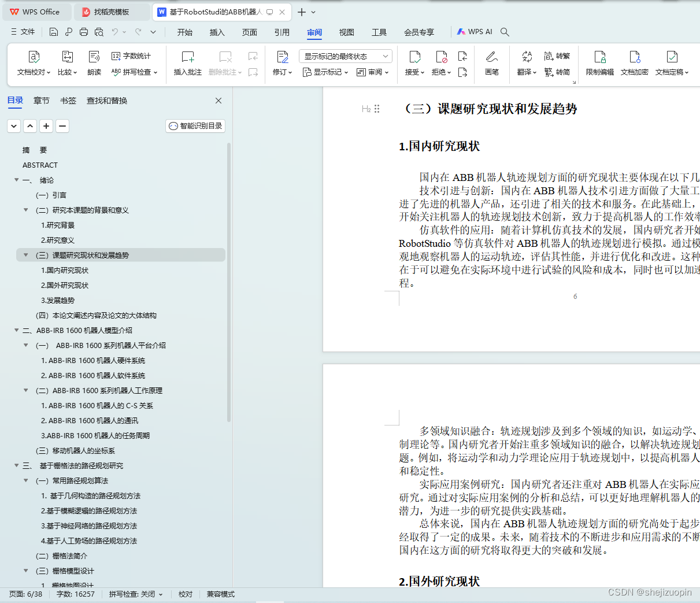Switch to the 会员专享 tab

click(x=419, y=32)
